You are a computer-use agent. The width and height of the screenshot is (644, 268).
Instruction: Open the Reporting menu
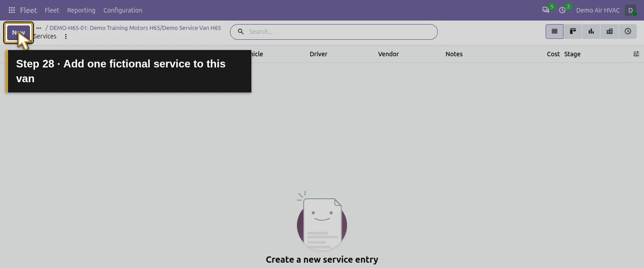click(81, 10)
